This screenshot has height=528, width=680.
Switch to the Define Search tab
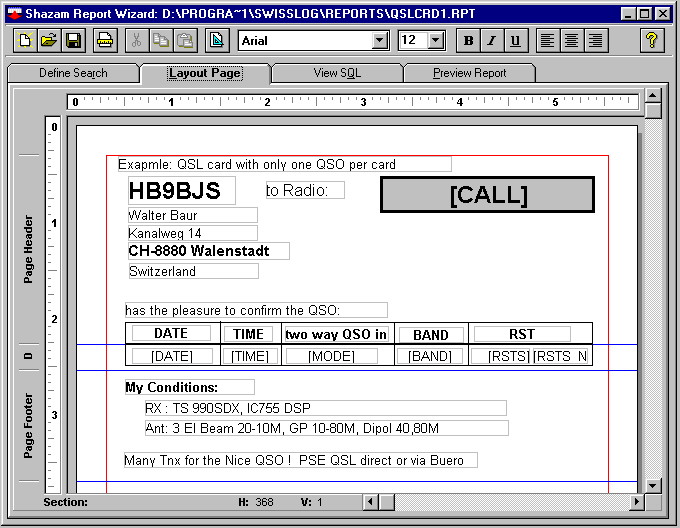pos(73,73)
